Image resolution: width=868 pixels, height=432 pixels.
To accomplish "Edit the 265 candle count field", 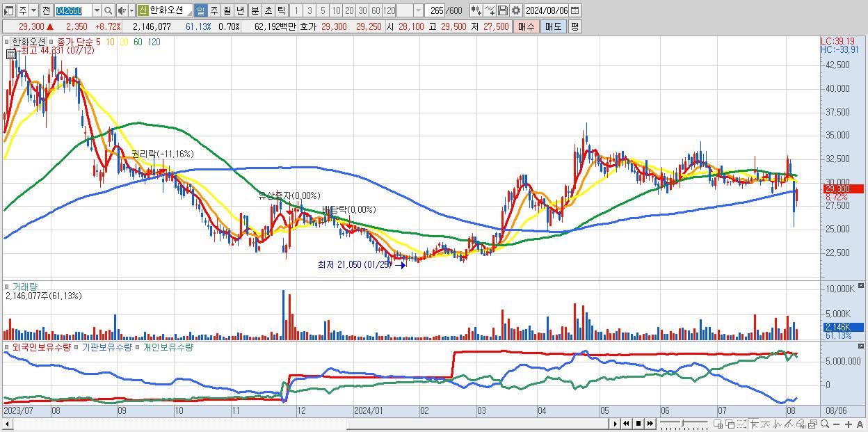I will coord(435,10).
